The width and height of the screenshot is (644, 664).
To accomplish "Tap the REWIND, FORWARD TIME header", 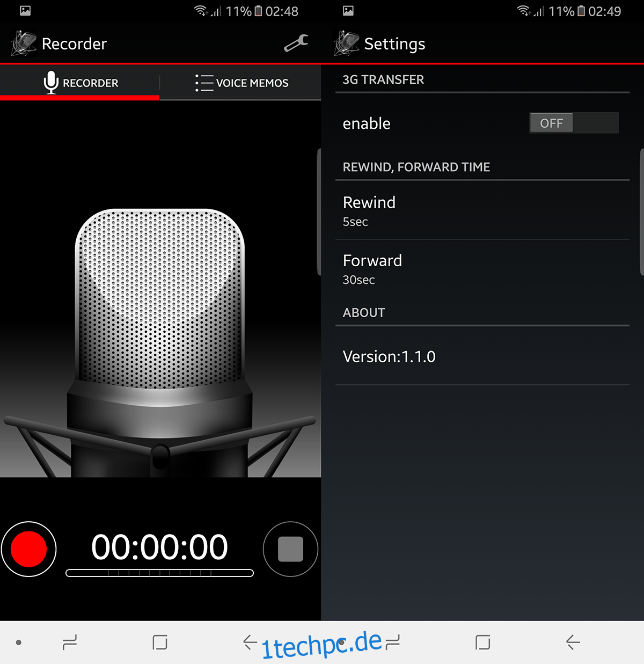I will click(416, 167).
